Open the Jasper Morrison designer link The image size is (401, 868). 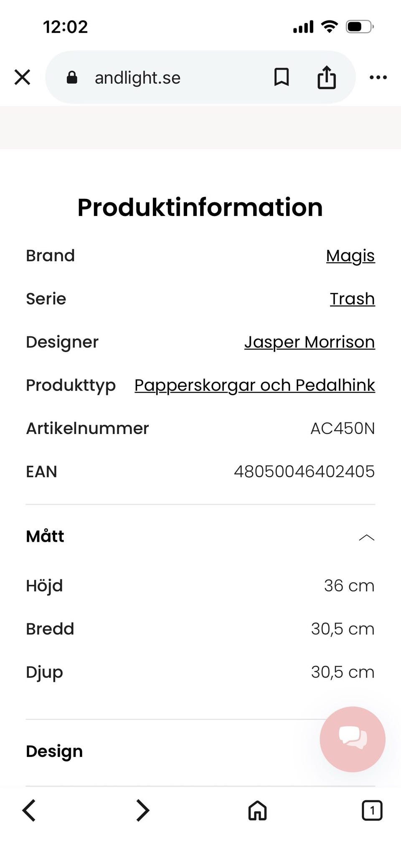[309, 342]
